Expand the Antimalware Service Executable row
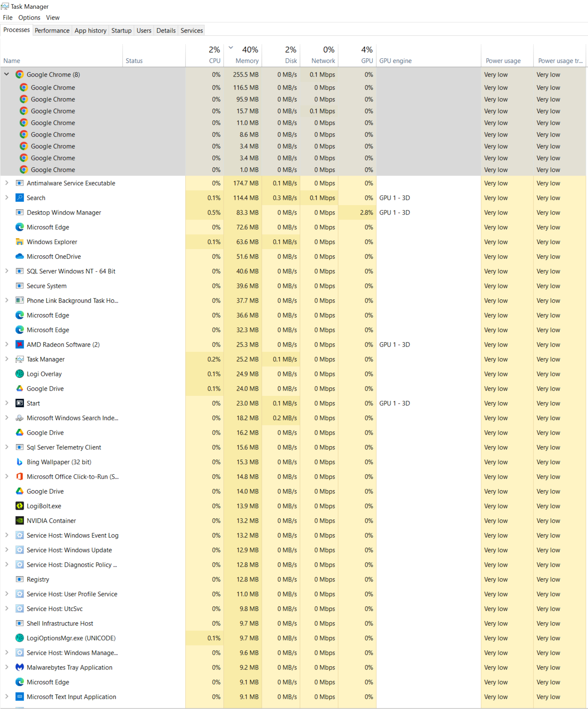This screenshot has width=588, height=716. 7,183
